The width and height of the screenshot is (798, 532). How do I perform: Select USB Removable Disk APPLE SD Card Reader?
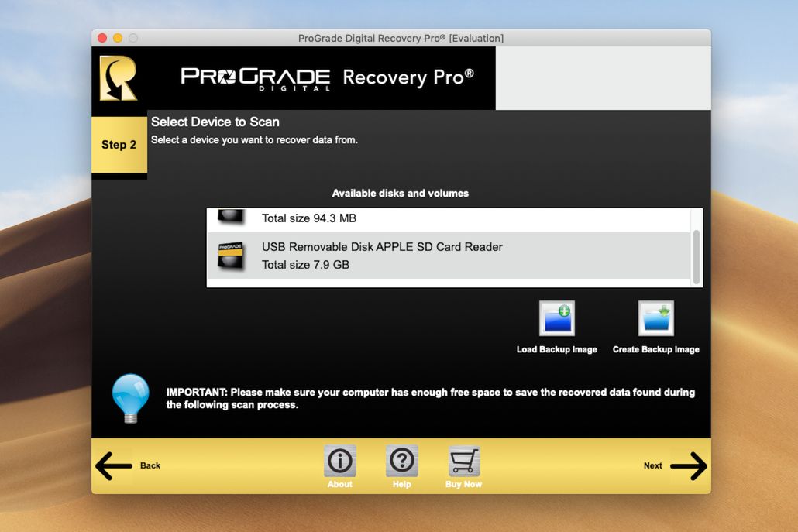click(449, 256)
